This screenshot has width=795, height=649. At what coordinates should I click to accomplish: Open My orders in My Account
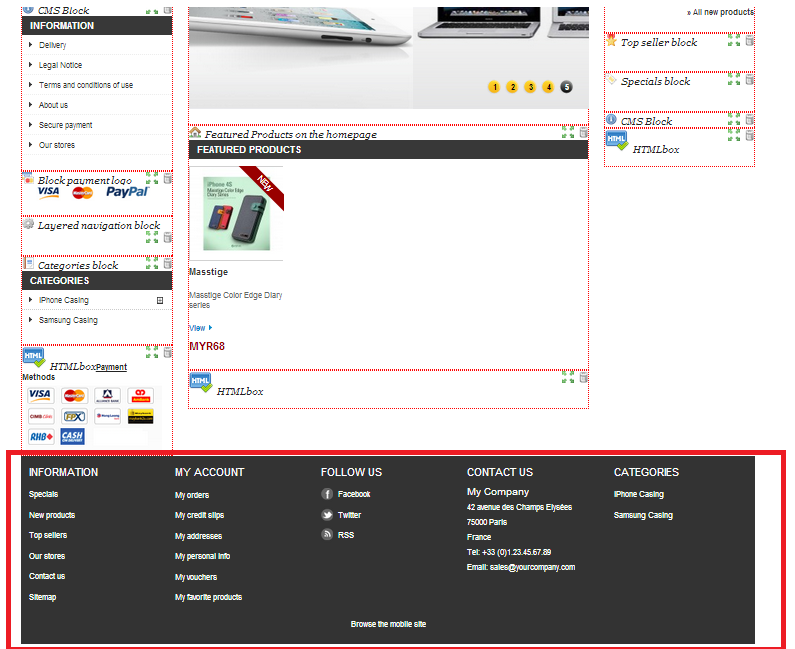point(192,495)
